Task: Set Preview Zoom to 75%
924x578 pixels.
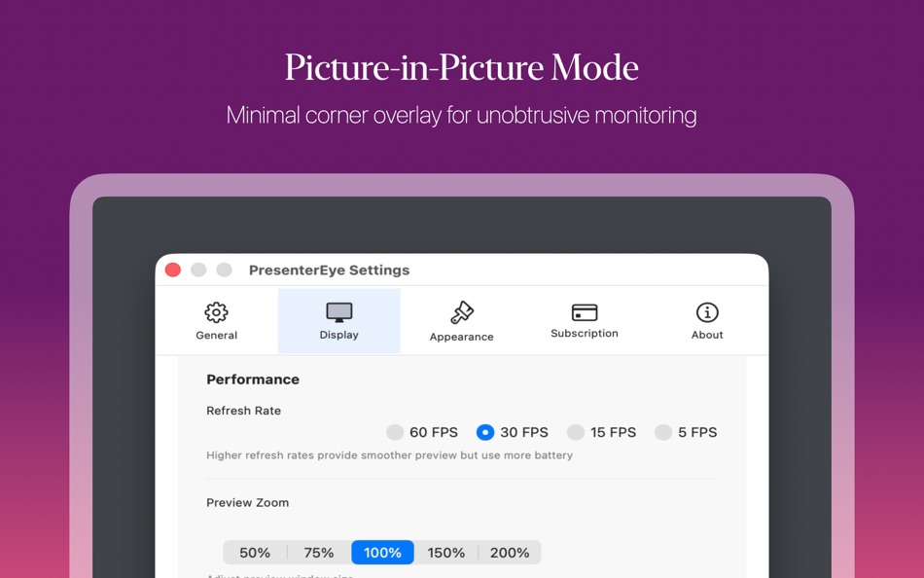Action: [x=318, y=552]
